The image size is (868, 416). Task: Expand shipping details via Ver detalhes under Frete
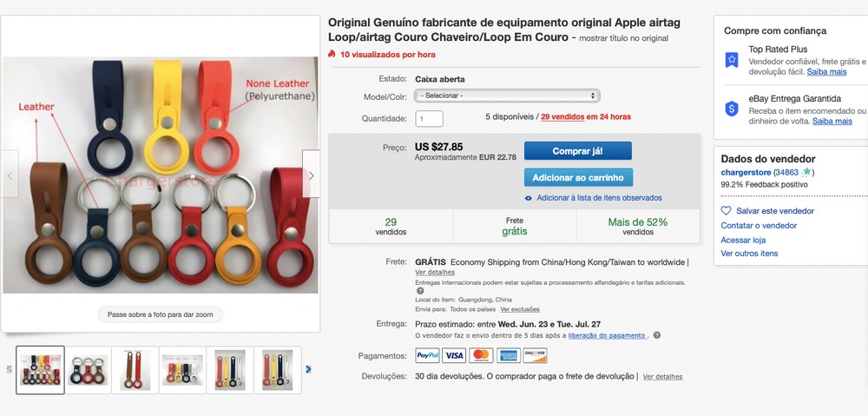tap(435, 272)
